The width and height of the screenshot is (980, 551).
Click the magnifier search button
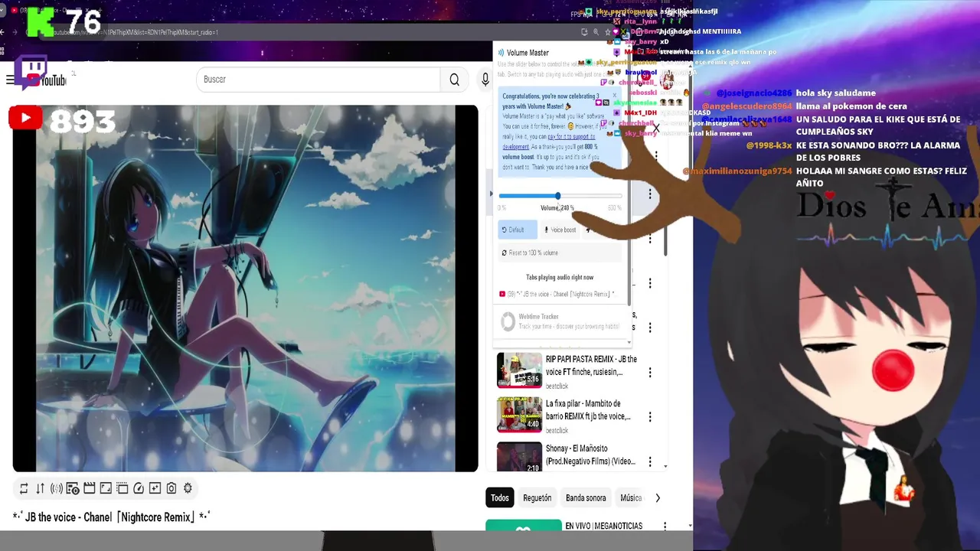[455, 80]
